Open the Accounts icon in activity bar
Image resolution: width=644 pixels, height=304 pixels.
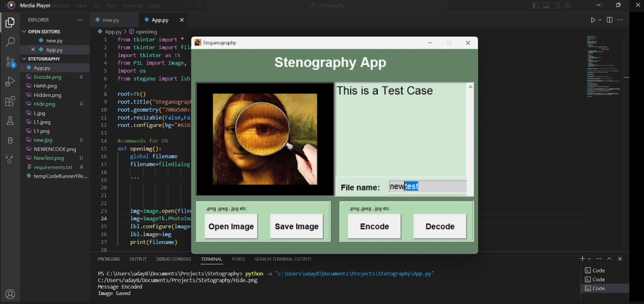click(10, 294)
